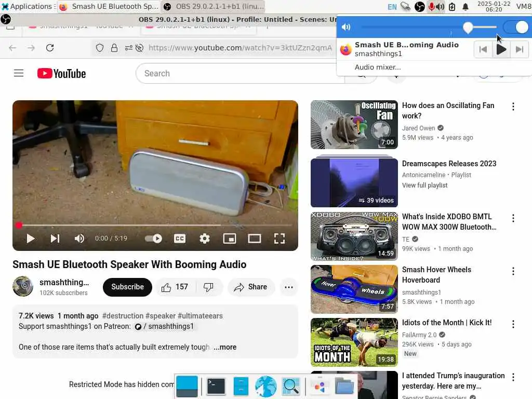Toggle YouTube autoplay switch
The image size is (532, 399).
click(x=153, y=238)
